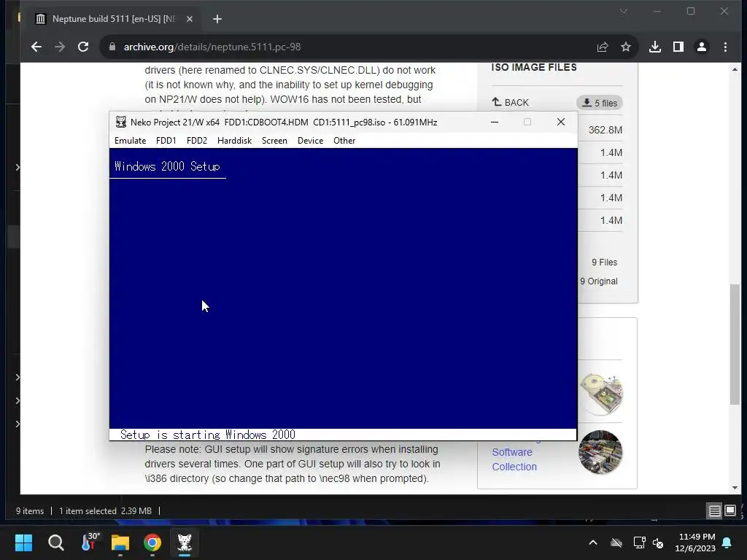Click the archive.org URL field
747x560 pixels.
[212, 47]
